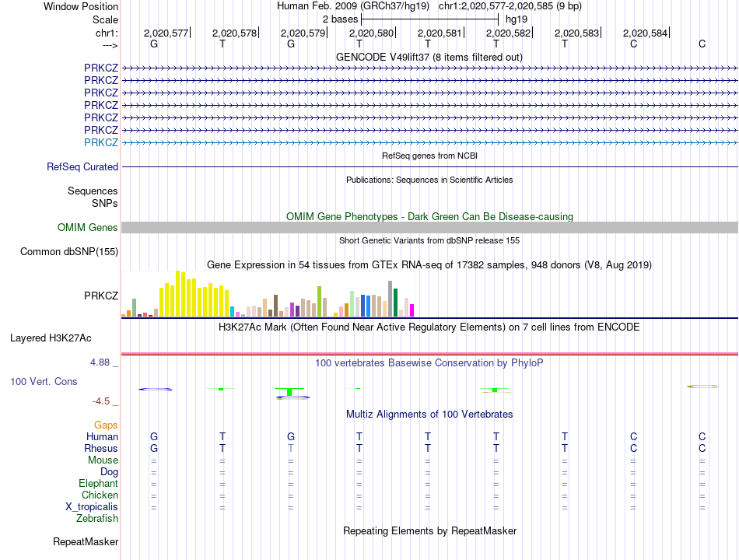Image resolution: width=739 pixels, height=560 pixels.
Task: Open 'Multiz Alignments of 100 Vertebrates' title
Action: [x=429, y=415]
